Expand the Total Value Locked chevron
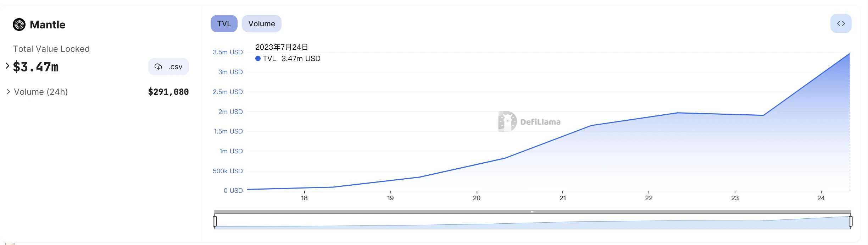 click(7, 66)
